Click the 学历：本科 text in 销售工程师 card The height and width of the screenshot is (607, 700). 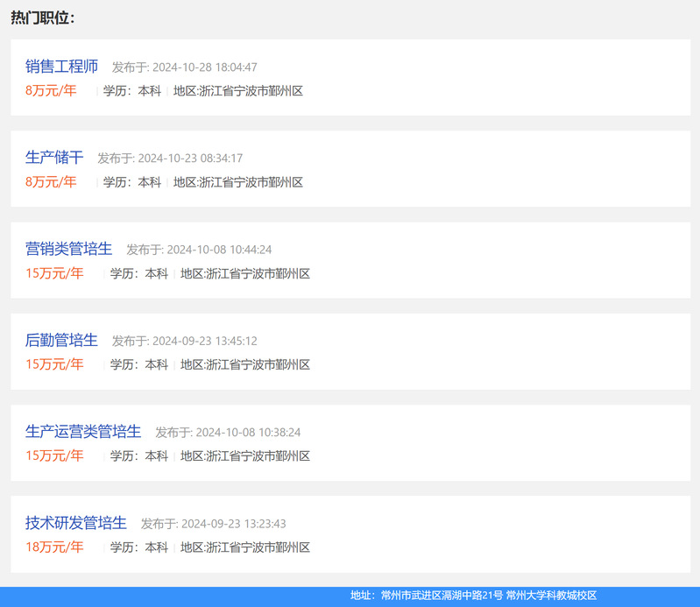point(132,90)
